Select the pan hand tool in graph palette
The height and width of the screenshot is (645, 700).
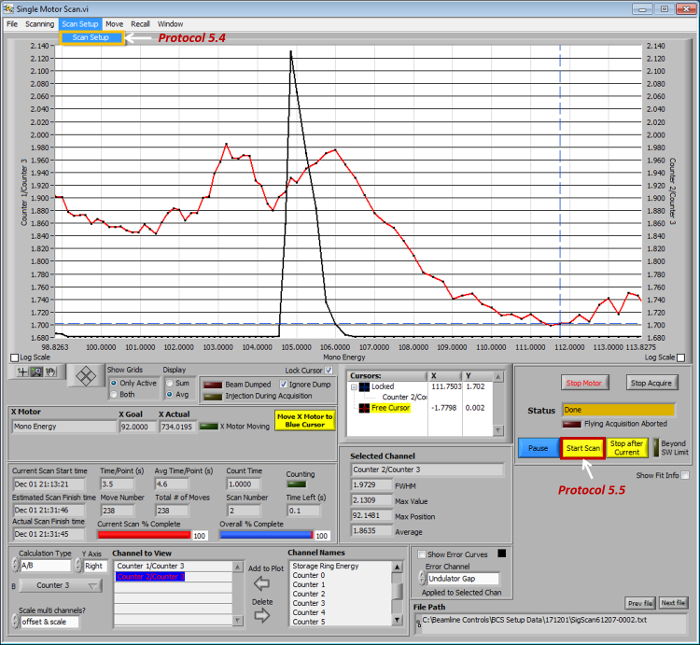[x=51, y=372]
